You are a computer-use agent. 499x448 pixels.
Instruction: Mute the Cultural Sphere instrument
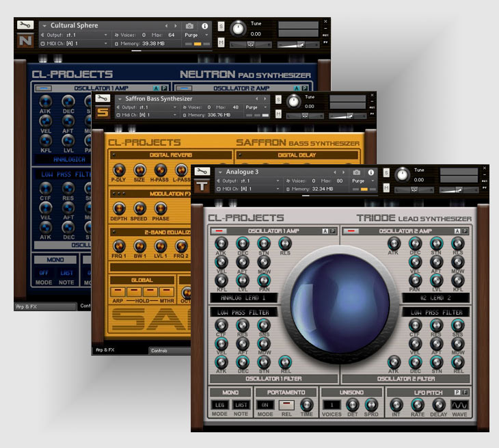[221, 42]
